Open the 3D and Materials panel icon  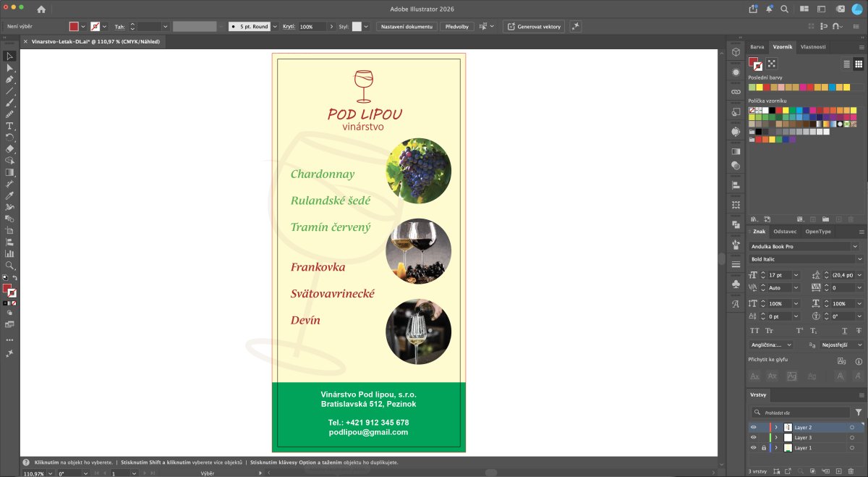click(736, 53)
